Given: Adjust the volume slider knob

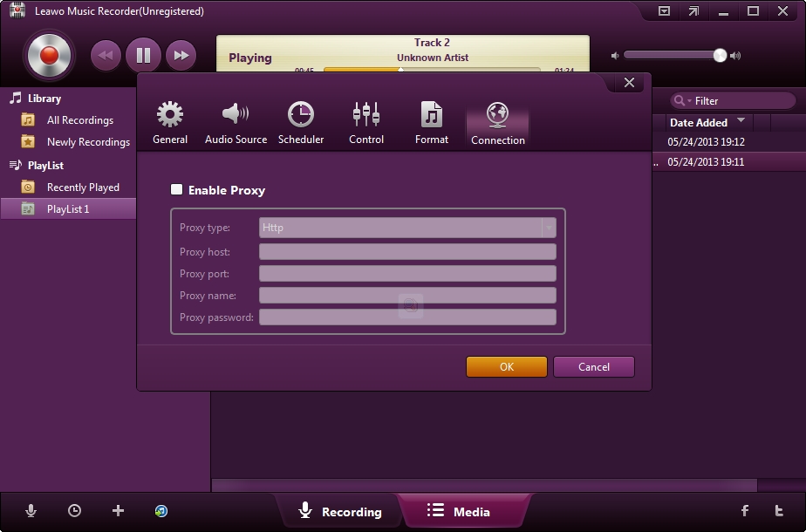Looking at the screenshot, I should [720, 56].
